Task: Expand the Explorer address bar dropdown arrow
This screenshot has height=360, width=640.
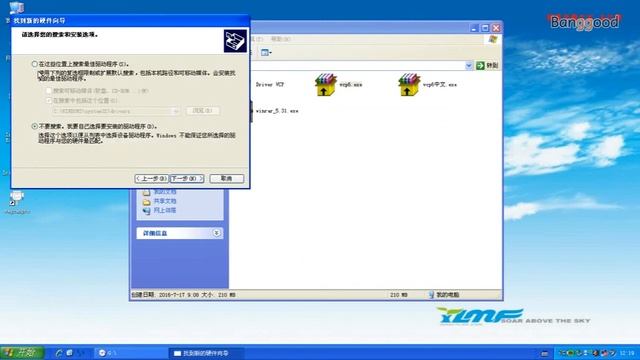Action: tap(469, 65)
